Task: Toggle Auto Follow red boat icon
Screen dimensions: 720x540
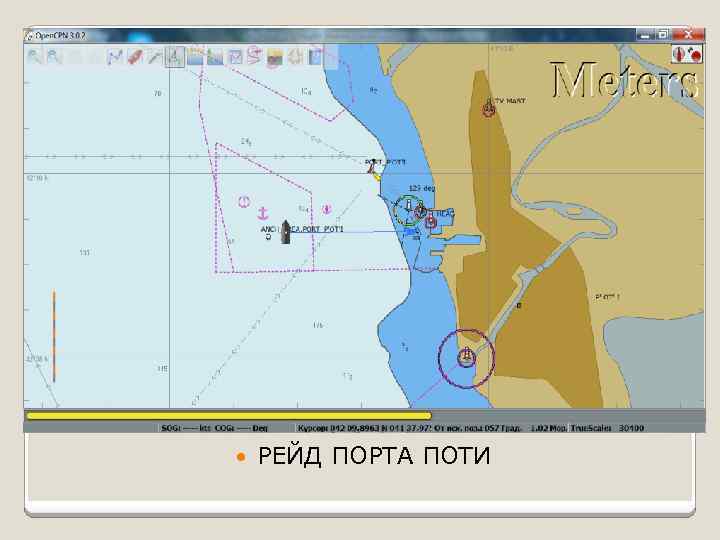Action: pos(135,57)
